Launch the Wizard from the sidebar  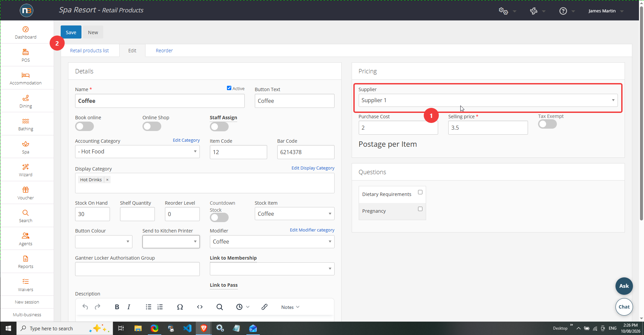26,170
